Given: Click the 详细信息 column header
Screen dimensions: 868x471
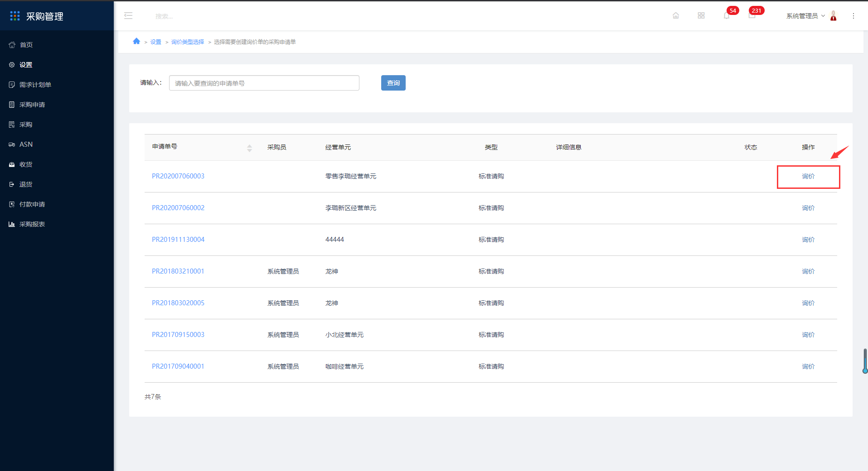Looking at the screenshot, I should 569,147.
